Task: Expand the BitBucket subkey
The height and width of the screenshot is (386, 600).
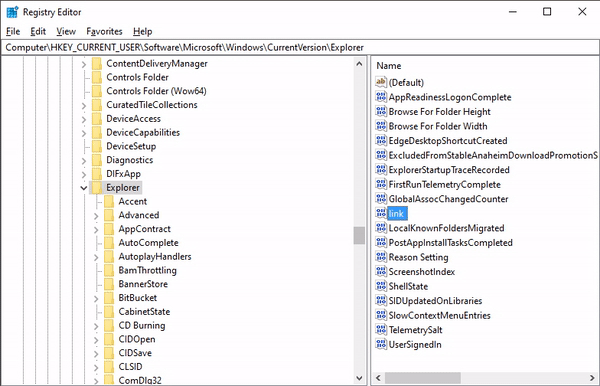Action: tap(96, 298)
